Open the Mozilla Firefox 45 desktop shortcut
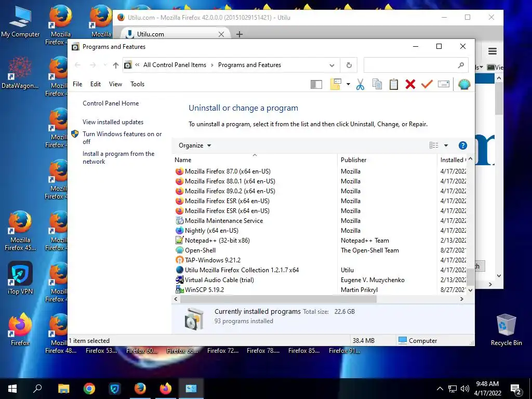Image resolution: width=532 pixels, height=399 pixels. pyautogui.click(x=20, y=231)
